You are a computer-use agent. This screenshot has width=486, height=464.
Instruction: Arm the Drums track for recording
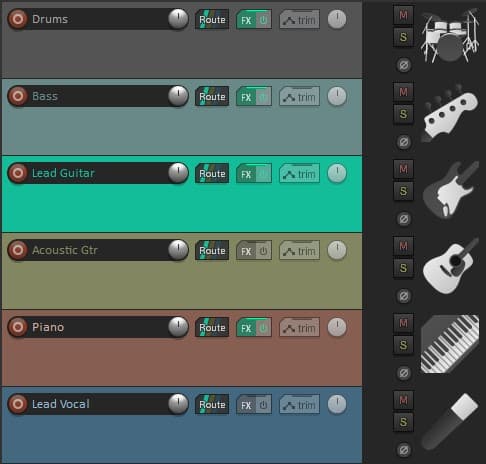tap(18, 19)
